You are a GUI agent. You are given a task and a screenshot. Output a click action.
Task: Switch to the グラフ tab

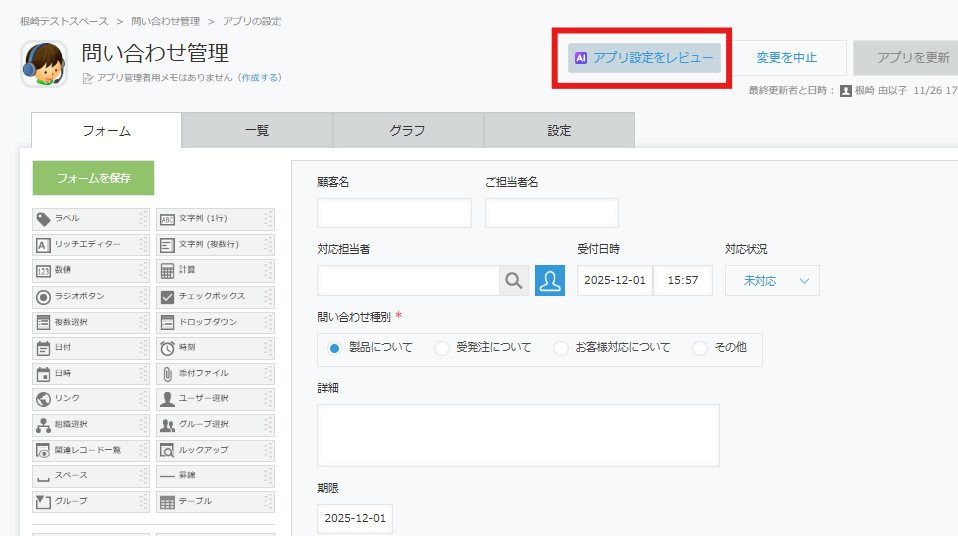407,131
